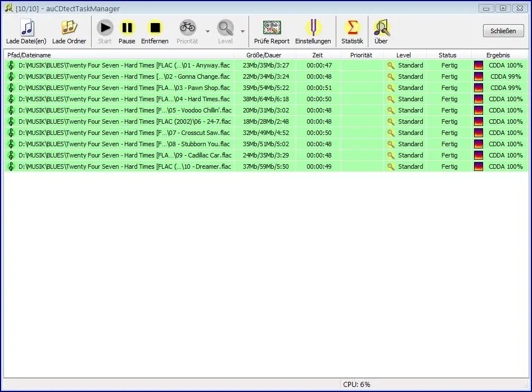This screenshot has width=532, height=392.
Task: Click CDDA 99% result for Pawn Shop.flac
Action: 506,88
